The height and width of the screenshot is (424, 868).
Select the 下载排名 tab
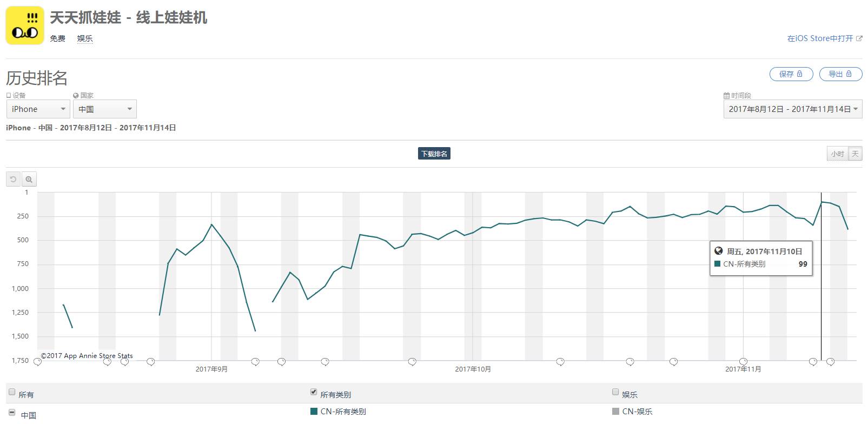[x=434, y=154]
